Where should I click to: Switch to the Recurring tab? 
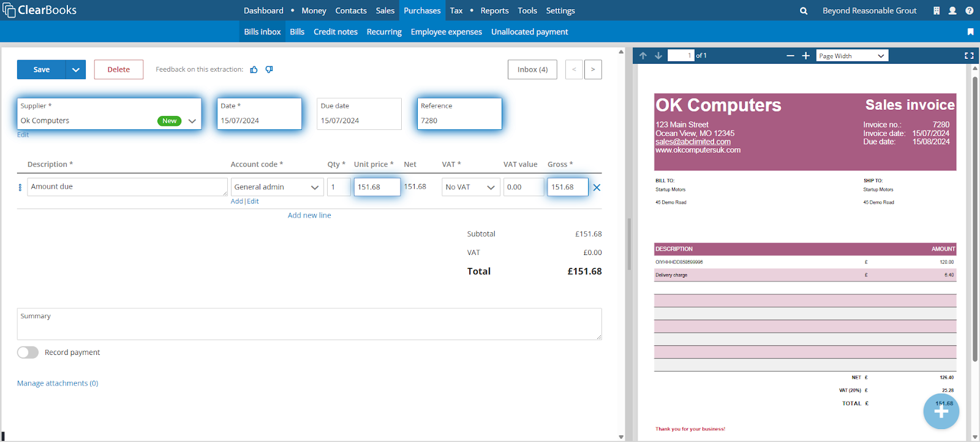point(384,31)
